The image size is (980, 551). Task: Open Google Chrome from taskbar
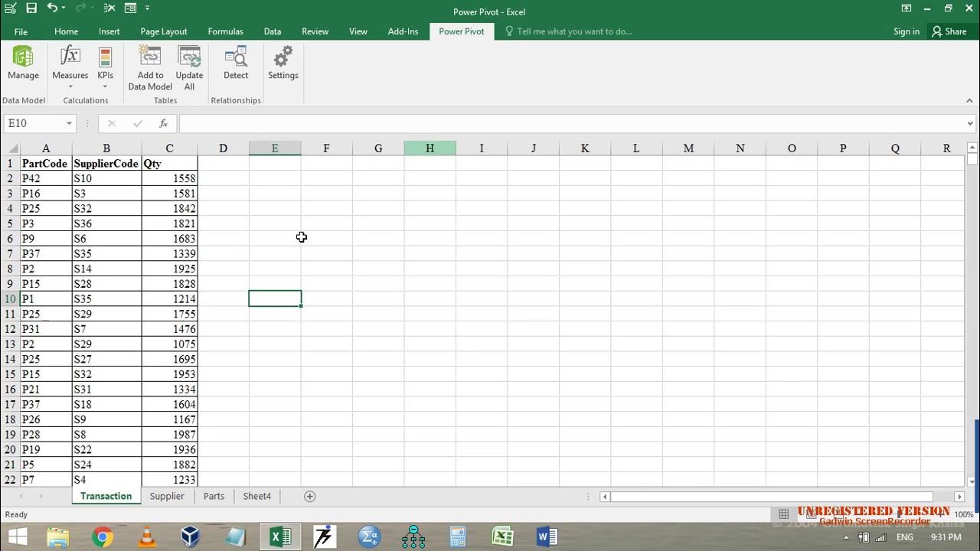point(103,537)
